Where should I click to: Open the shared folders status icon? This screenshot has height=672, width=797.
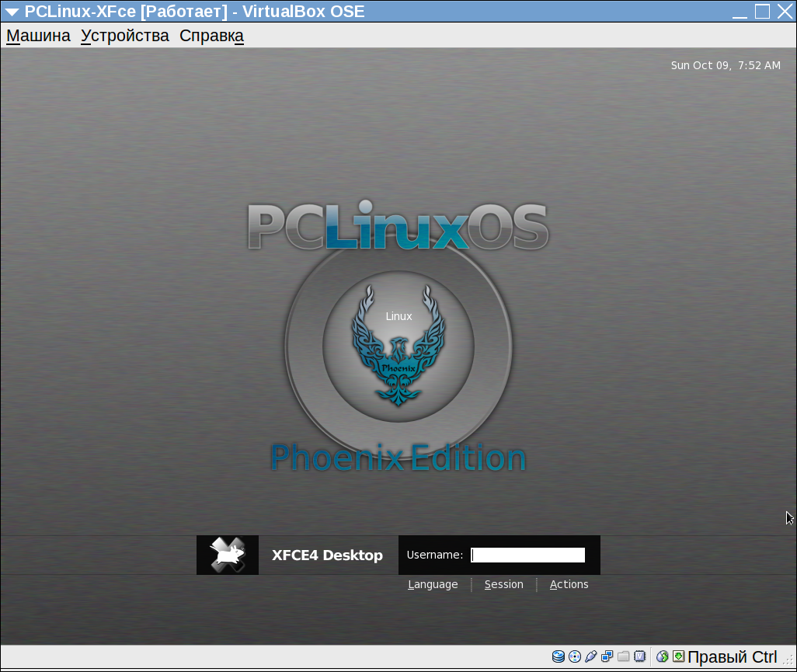tap(623, 656)
